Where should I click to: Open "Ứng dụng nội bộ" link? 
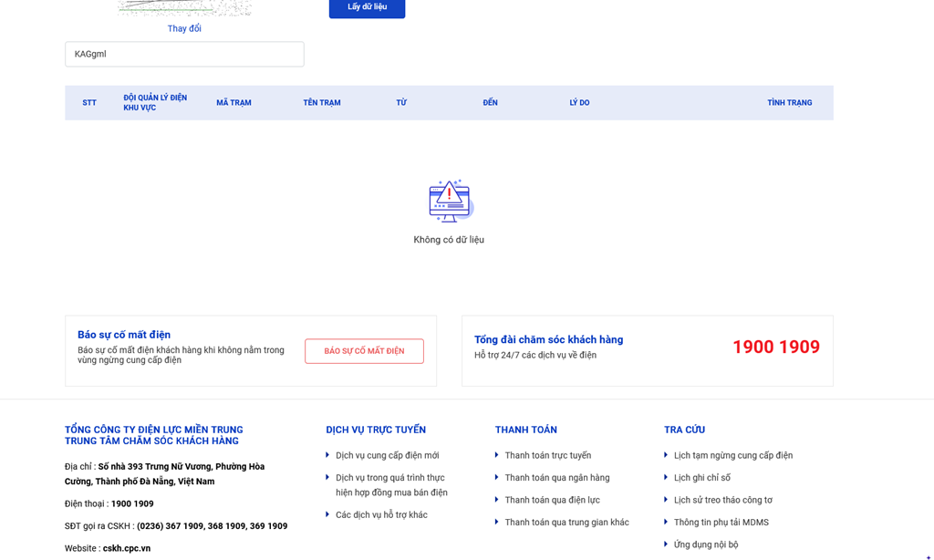pos(706,544)
